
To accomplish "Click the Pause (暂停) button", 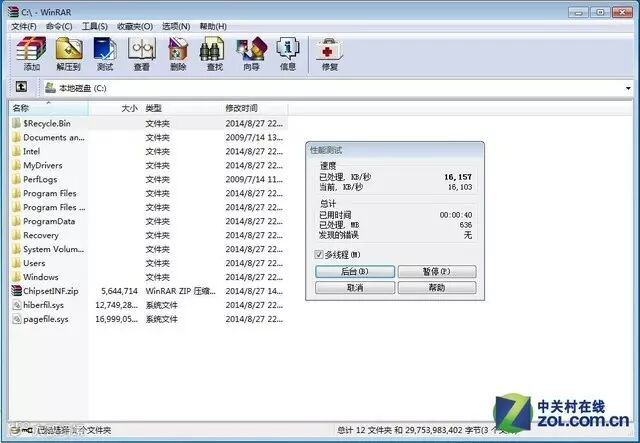I will point(437,272).
